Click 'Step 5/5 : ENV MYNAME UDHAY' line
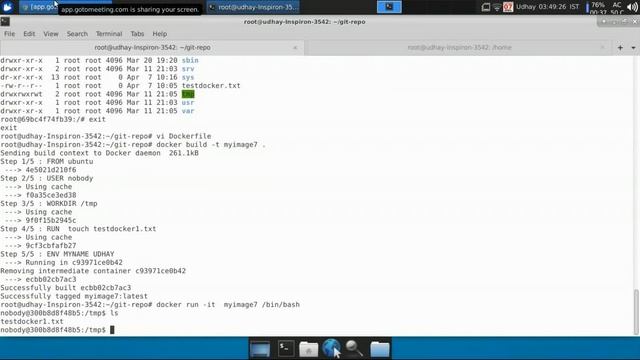Screen dimensions: 640x360 [x=57, y=254]
